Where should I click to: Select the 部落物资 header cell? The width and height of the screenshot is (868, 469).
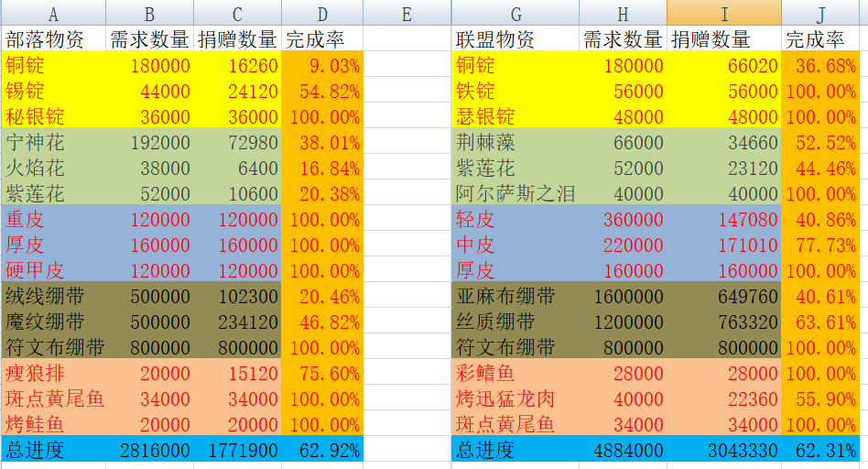point(53,39)
